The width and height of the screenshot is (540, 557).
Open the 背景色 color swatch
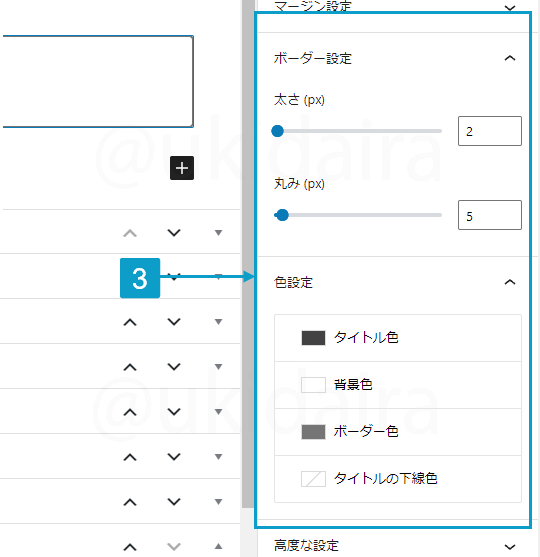click(x=313, y=385)
